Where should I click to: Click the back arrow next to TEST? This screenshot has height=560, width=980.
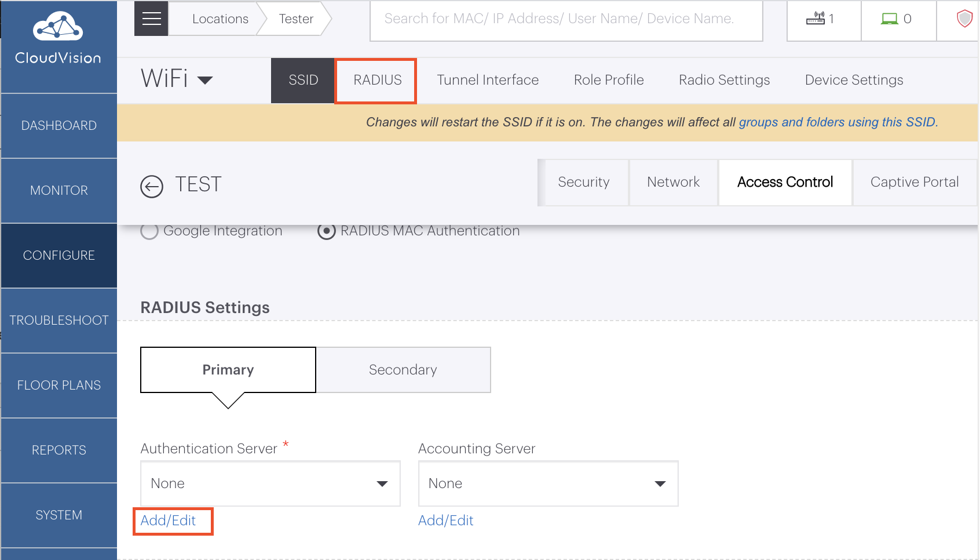pos(151,187)
